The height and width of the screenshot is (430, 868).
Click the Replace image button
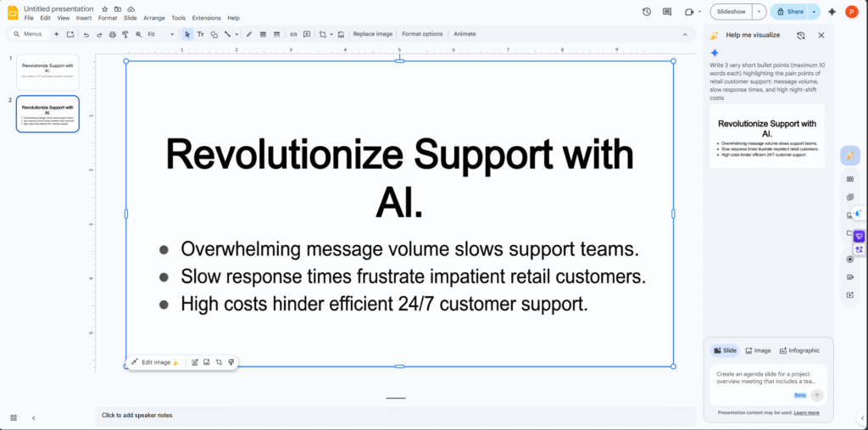coord(372,34)
